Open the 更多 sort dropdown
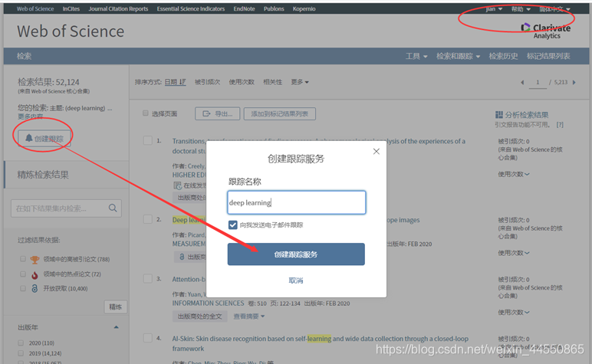Screen dimensions: 592x364 (x=300, y=82)
